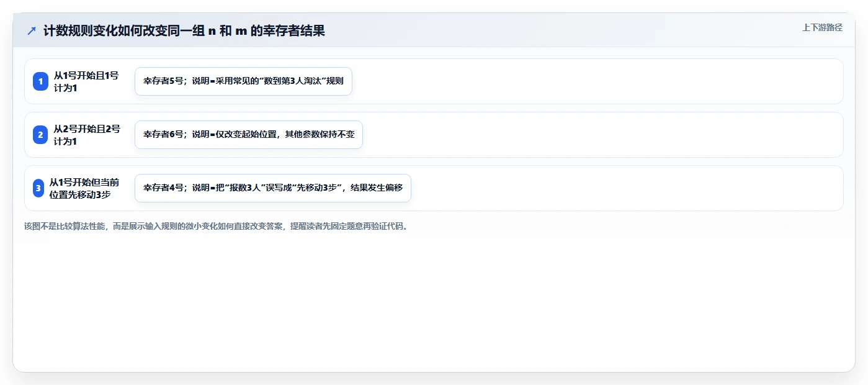The image size is (868, 385).
Task: Click the 上下游路径 label
Action: 822,27
